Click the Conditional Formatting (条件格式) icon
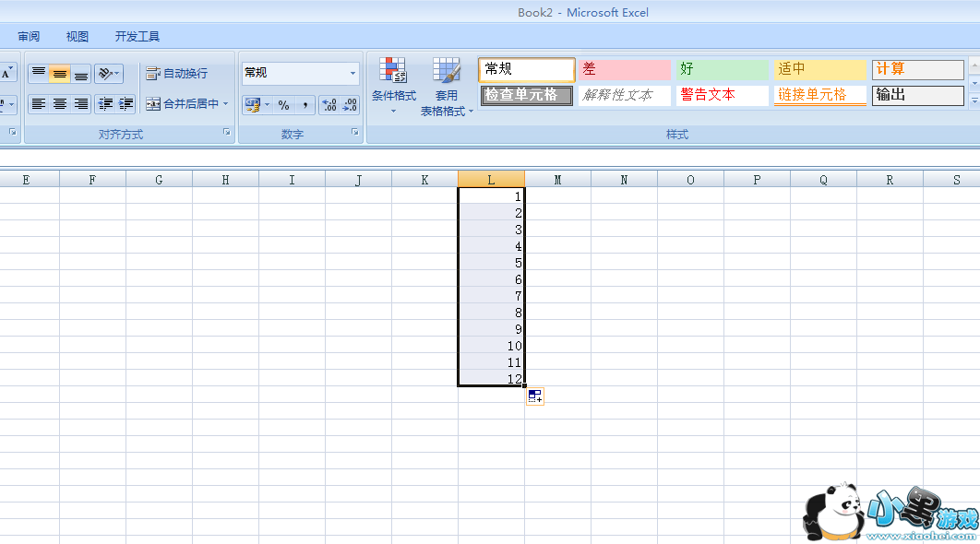The width and height of the screenshot is (980, 544). 393,72
